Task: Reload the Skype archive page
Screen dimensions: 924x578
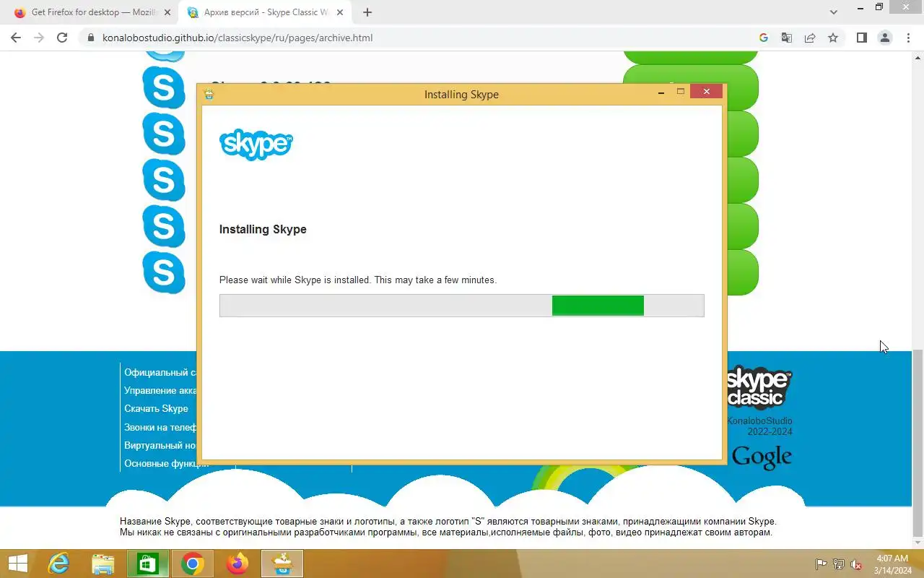Action: [x=62, y=38]
